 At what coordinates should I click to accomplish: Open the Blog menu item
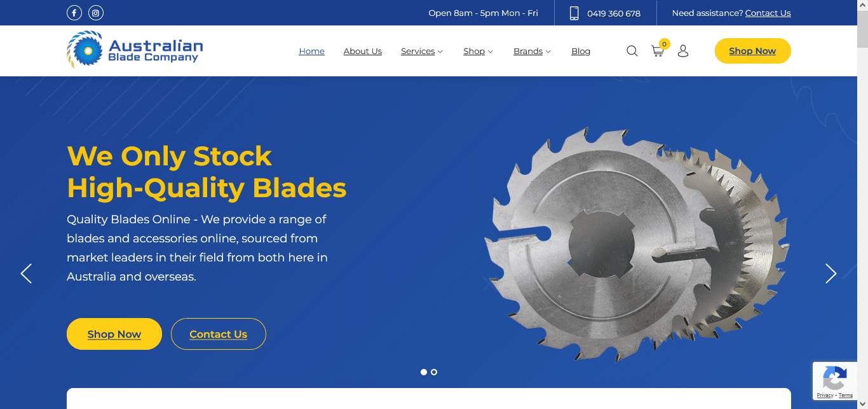click(581, 51)
